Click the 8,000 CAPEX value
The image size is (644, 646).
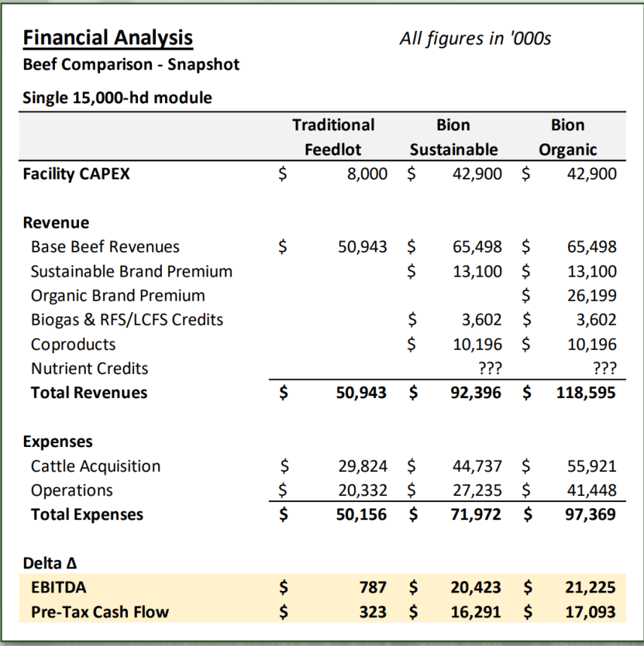[367, 174]
